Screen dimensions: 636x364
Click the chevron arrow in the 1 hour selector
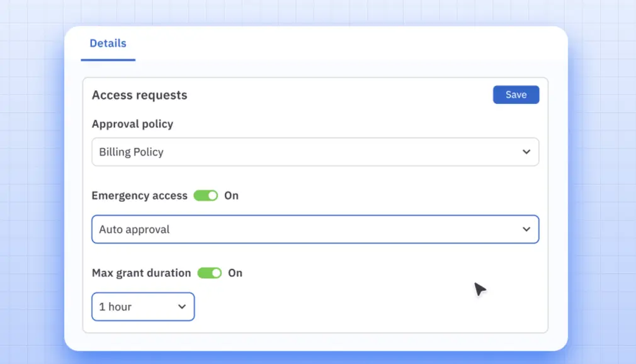182,307
